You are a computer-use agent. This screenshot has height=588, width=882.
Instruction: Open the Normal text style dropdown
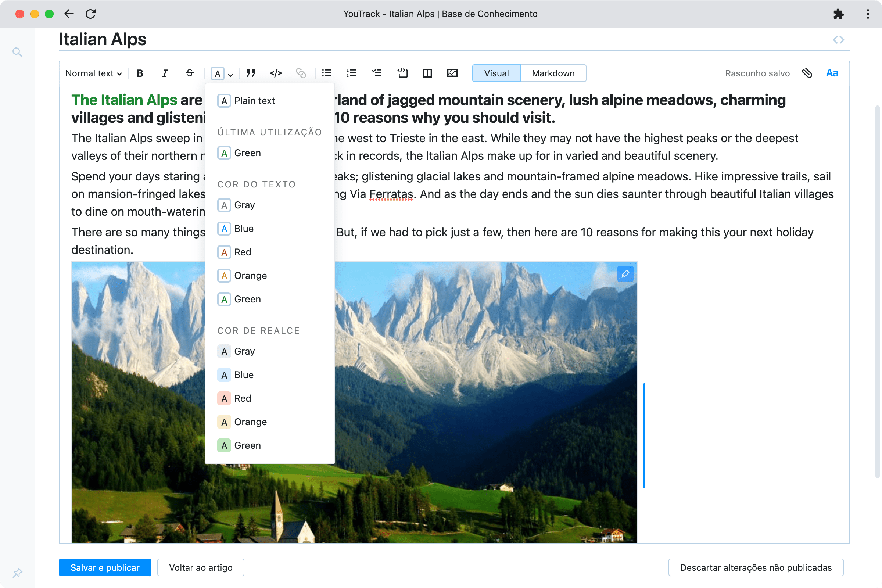(x=93, y=73)
